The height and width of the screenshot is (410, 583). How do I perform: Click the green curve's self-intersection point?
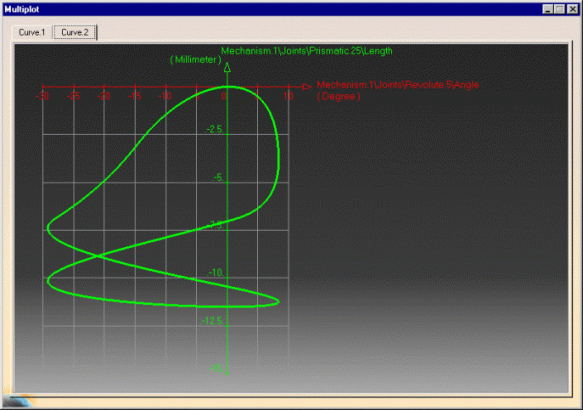coord(97,255)
